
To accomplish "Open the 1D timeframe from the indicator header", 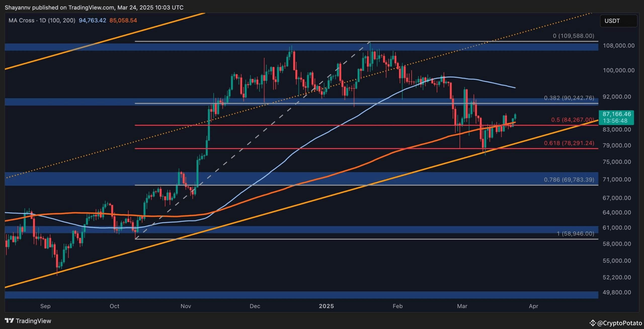I will (x=43, y=21).
